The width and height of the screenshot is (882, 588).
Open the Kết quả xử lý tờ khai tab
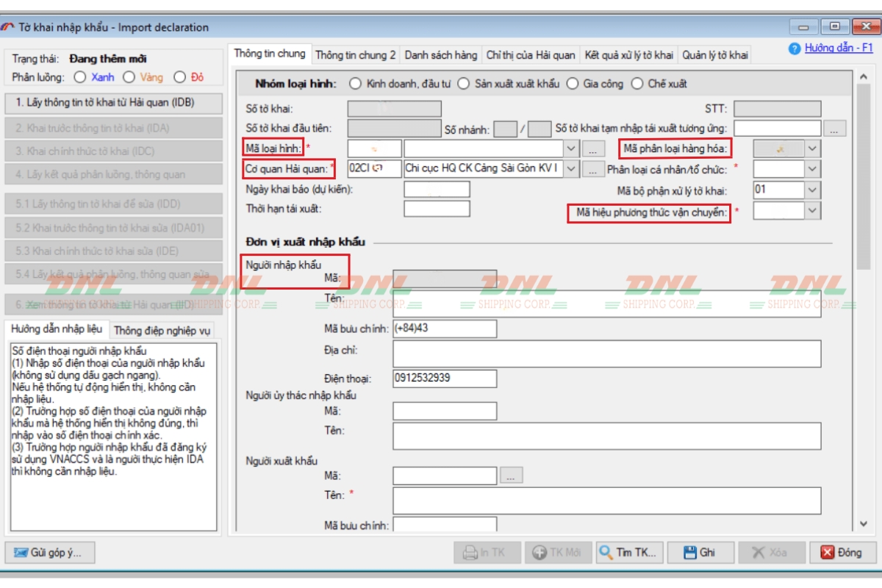[628, 55]
